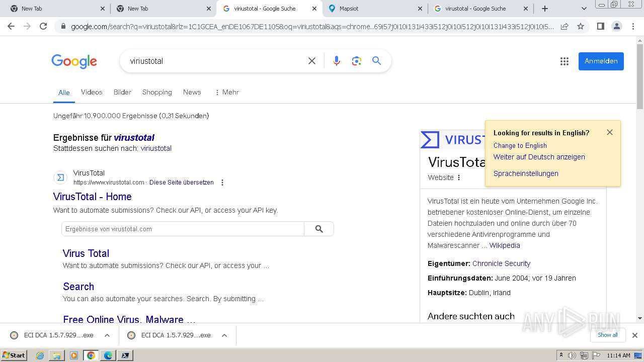This screenshot has height=362, width=644.
Task: Click the VirusTotal favicon in search result
Action: point(60,177)
